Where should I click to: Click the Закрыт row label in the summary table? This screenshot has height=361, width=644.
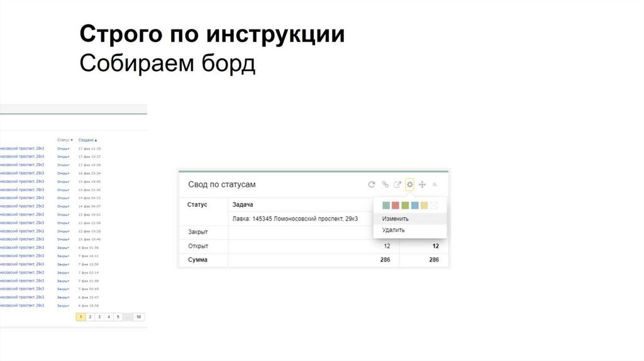[198, 232]
